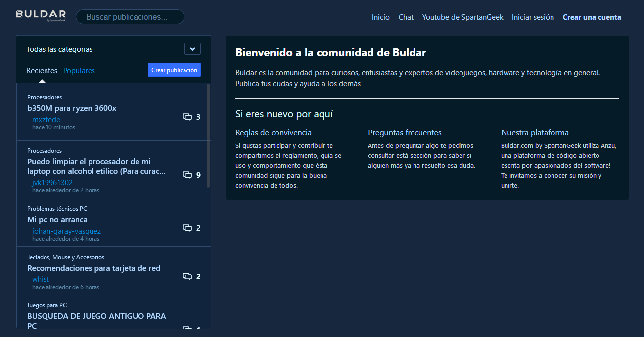
Task: Open Reglas de convivencia
Action: [274, 132]
